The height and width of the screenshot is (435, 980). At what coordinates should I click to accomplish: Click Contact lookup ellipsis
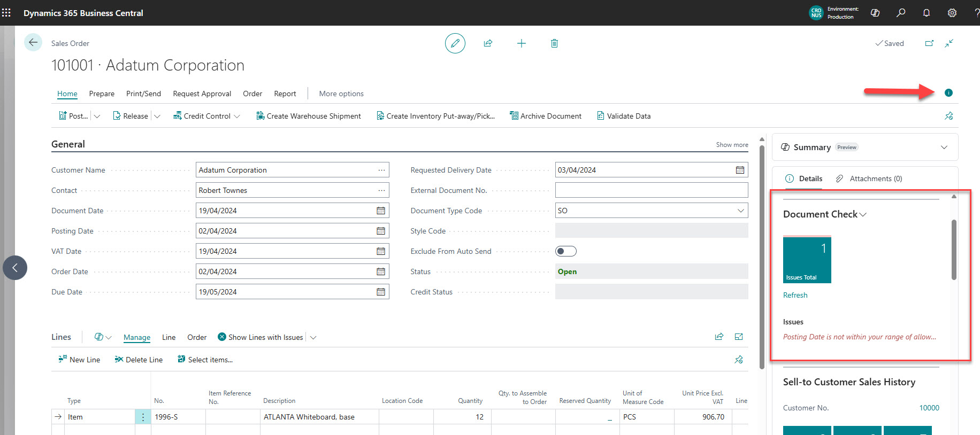tap(381, 190)
